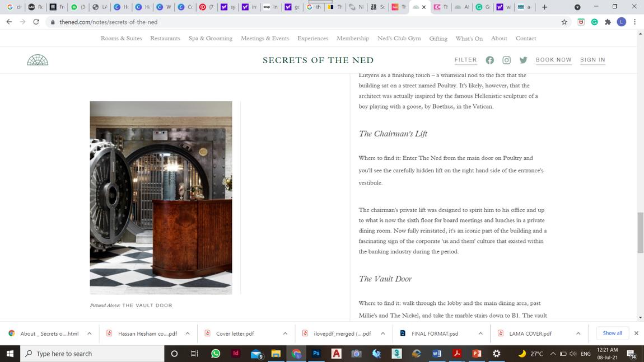Open Task View button on taskbar

tap(194, 354)
